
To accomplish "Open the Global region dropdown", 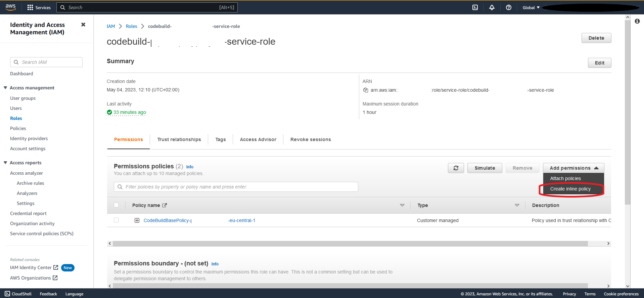I will (x=531, y=7).
